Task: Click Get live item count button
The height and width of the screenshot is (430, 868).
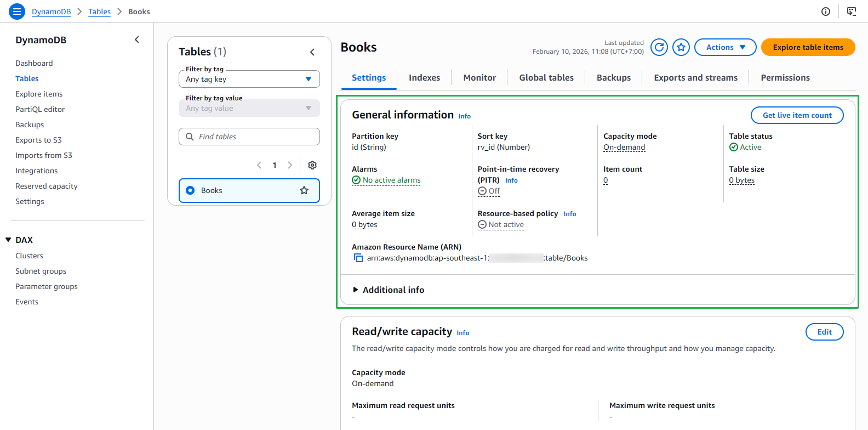Action: point(797,115)
